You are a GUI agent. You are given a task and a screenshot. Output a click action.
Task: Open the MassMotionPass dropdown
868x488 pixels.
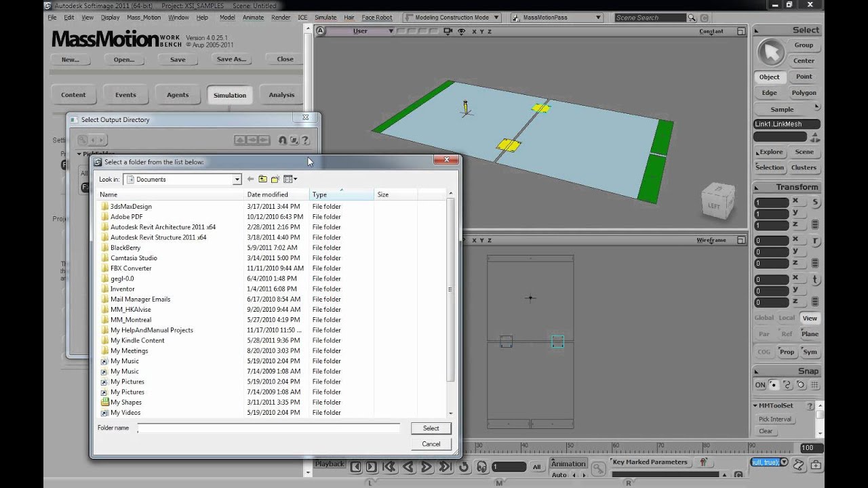558,18
